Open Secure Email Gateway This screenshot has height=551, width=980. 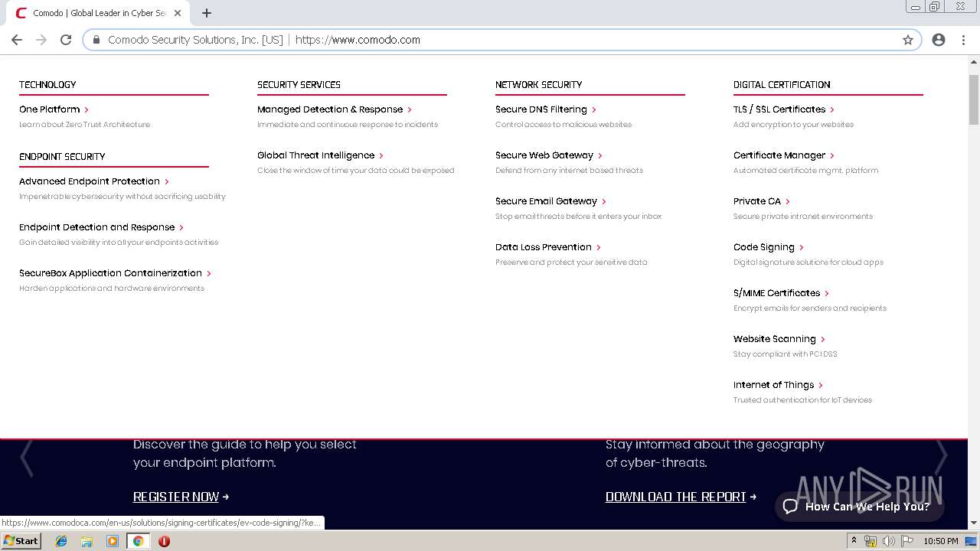(547, 201)
